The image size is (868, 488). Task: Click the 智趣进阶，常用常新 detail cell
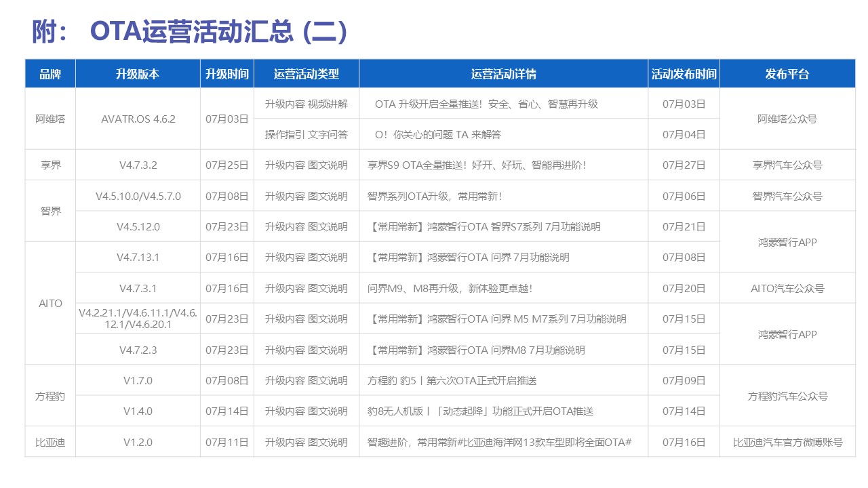[504, 442]
